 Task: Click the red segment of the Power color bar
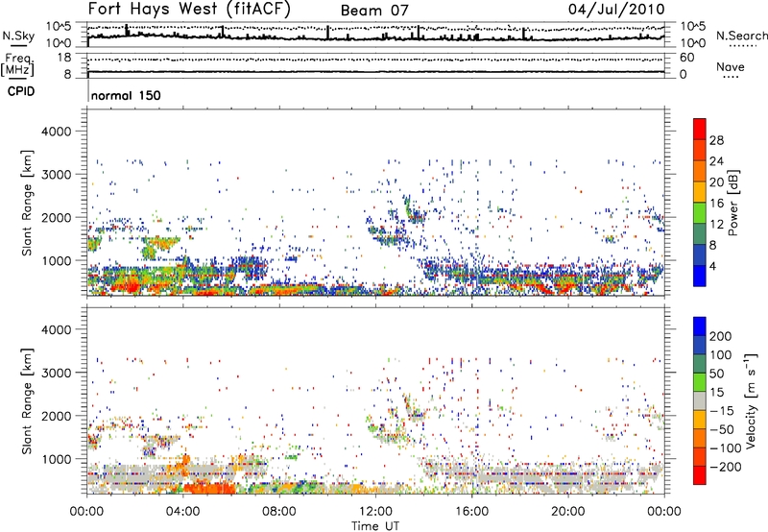(700, 129)
